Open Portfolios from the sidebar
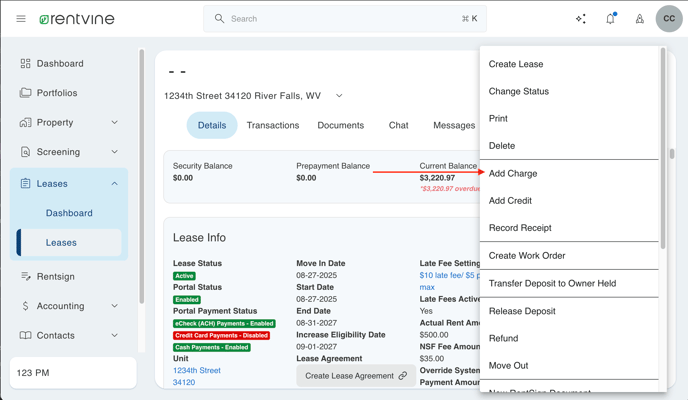The width and height of the screenshot is (688, 400). (x=57, y=93)
